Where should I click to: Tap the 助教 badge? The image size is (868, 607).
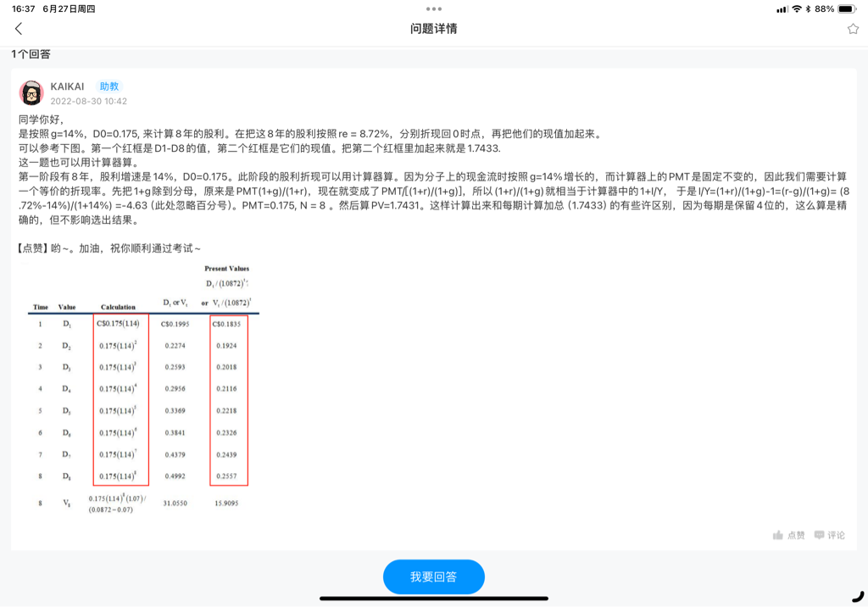[109, 86]
